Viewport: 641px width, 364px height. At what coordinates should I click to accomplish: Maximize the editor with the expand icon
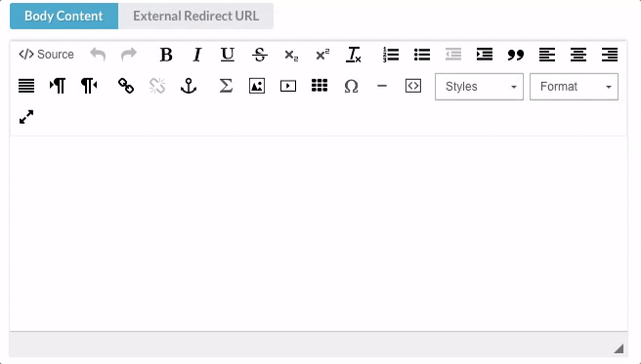click(26, 117)
